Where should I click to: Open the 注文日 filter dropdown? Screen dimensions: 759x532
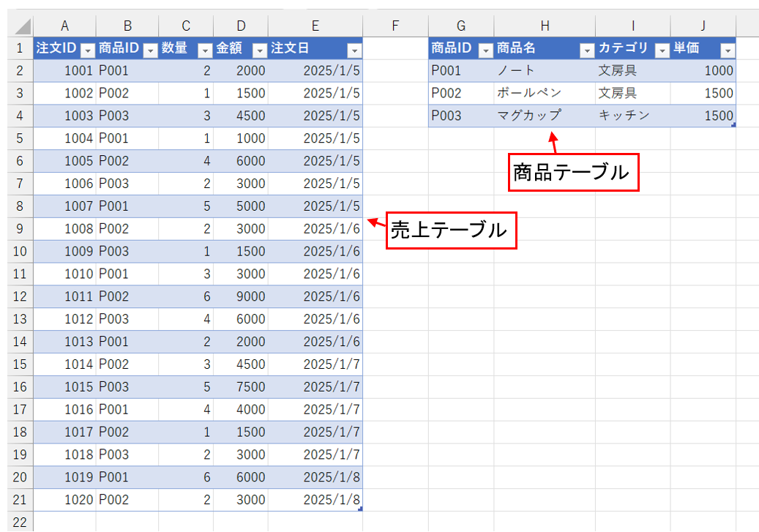coord(354,50)
